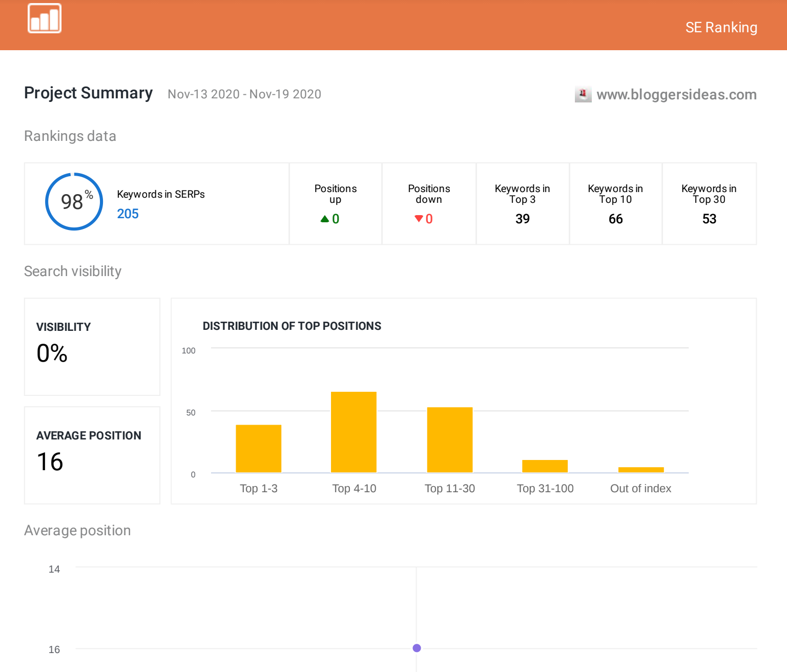787x672 pixels.
Task: Select the Top 31-100 bar
Action: pyautogui.click(x=545, y=466)
